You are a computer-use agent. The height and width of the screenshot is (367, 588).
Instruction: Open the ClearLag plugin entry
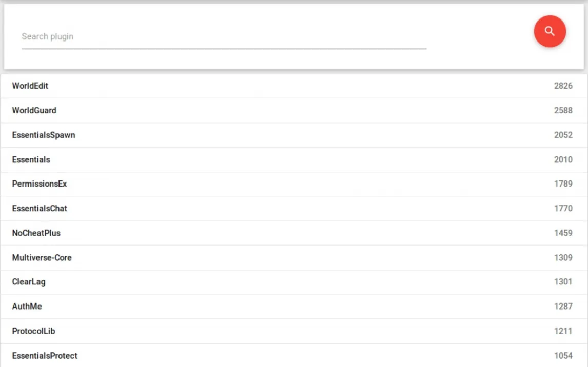pyautogui.click(x=29, y=281)
